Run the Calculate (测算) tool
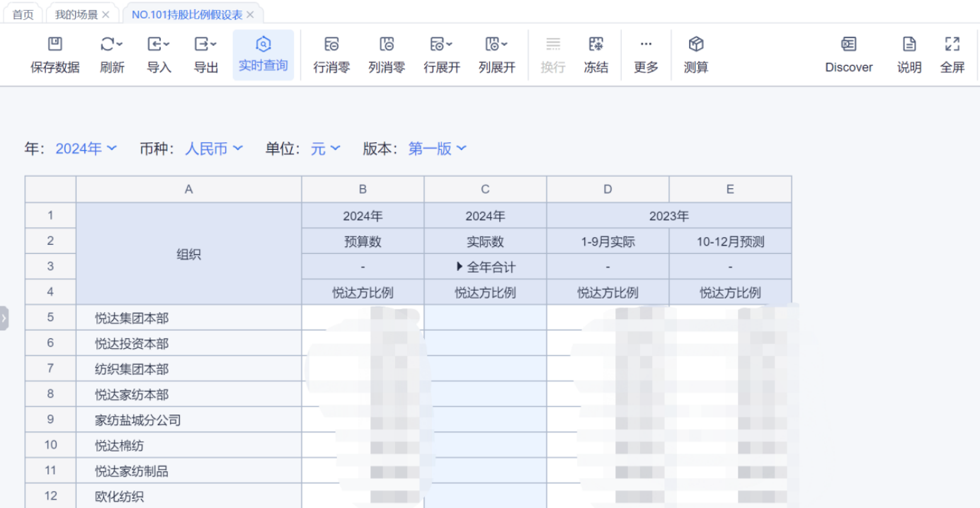The height and width of the screenshot is (508, 980). coord(696,45)
